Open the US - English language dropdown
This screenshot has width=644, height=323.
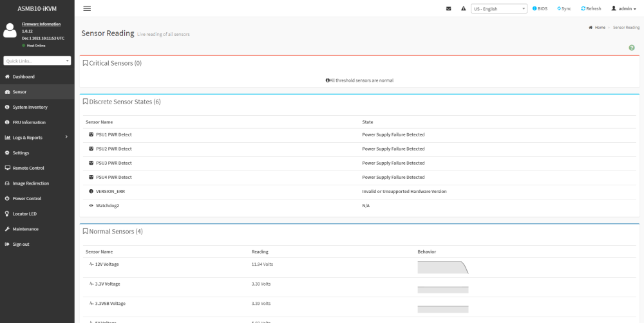click(x=499, y=8)
